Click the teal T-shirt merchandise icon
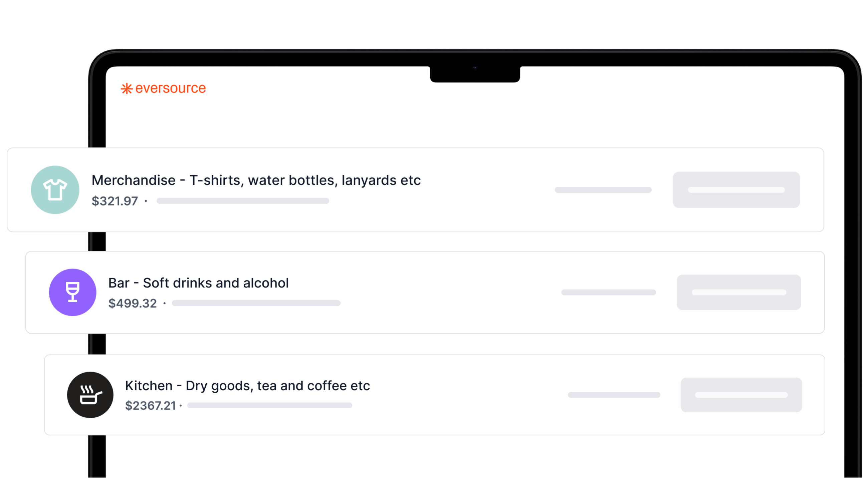Image resolution: width=868 pixels, height=478 pixels. pyautogui.click(x=55, y=190)
